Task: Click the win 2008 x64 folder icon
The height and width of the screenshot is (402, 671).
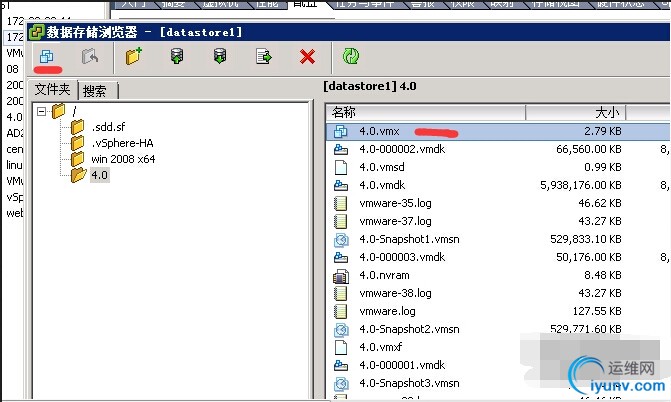Action: point(77,159)
